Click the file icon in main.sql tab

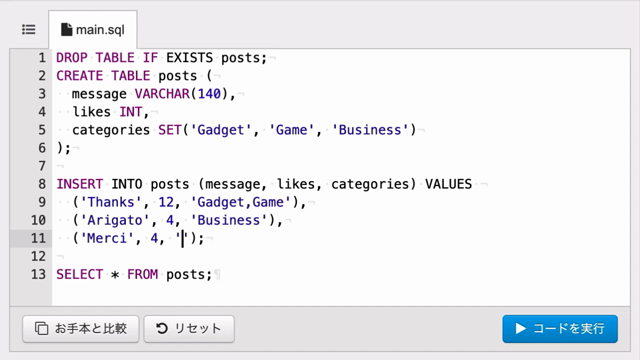click(66, 30)
